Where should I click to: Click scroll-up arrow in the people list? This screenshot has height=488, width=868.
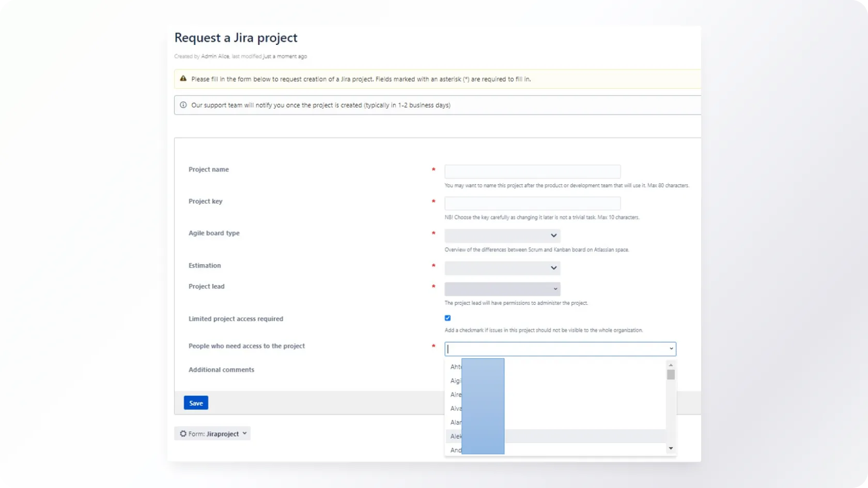(x=671, y=365)
